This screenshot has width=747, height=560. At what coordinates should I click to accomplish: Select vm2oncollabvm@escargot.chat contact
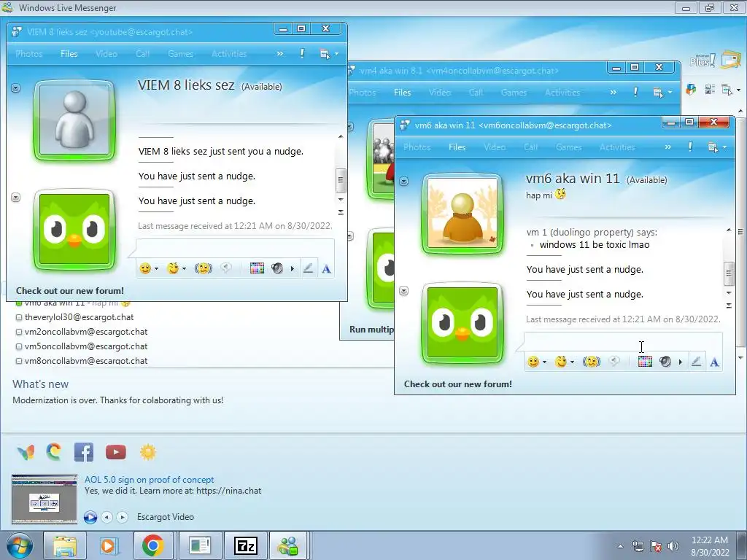[x=86, y=332]
